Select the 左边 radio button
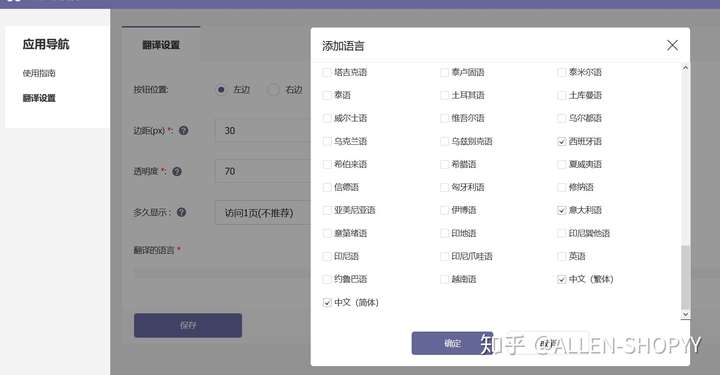The height and width of the screenshot is (375, 720). 221,90
